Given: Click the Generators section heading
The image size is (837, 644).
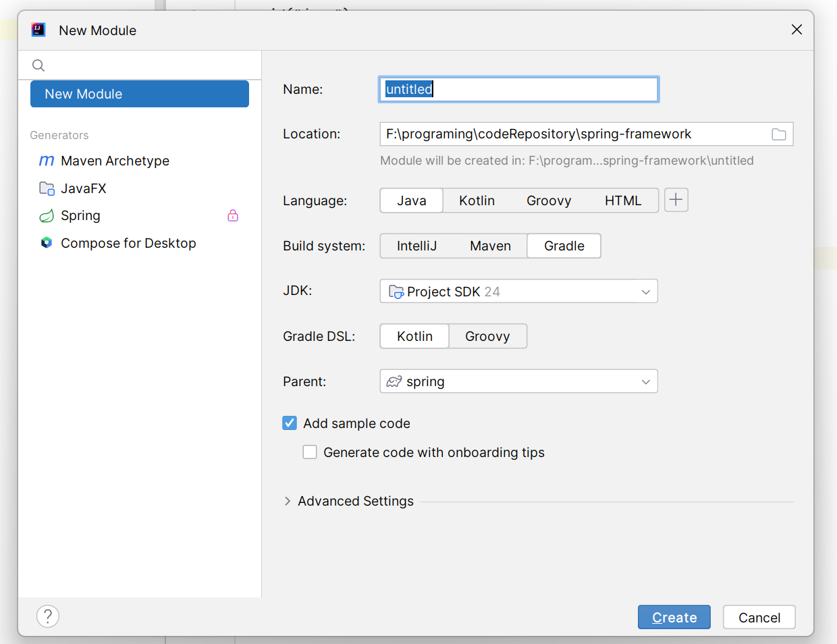Looking at the screenshot, I should coord(59,135).
